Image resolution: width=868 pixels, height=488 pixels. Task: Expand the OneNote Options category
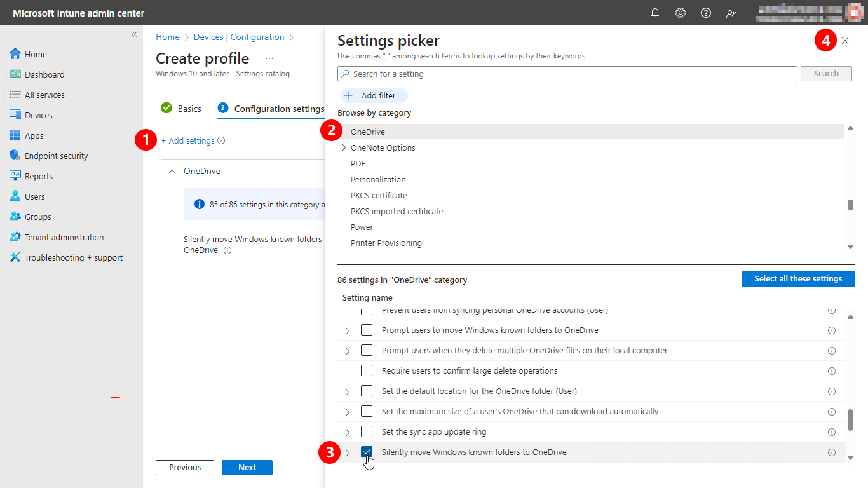tap(344, 147)
